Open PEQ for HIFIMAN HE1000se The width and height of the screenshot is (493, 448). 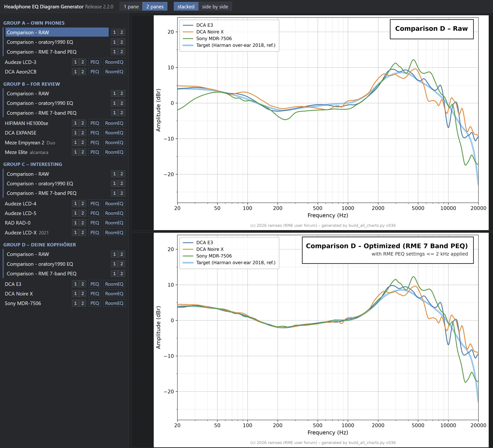click(x=95, y=123)
